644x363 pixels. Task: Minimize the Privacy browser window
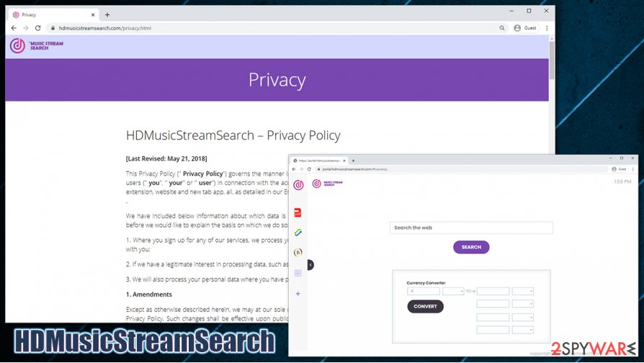coord(511,11)
